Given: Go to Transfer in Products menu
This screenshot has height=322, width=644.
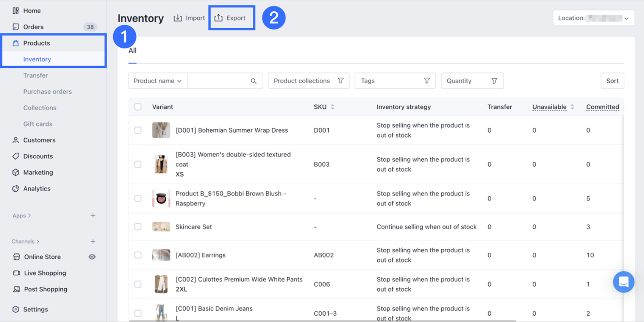Looking at the screenshot, I should (36, 75).
